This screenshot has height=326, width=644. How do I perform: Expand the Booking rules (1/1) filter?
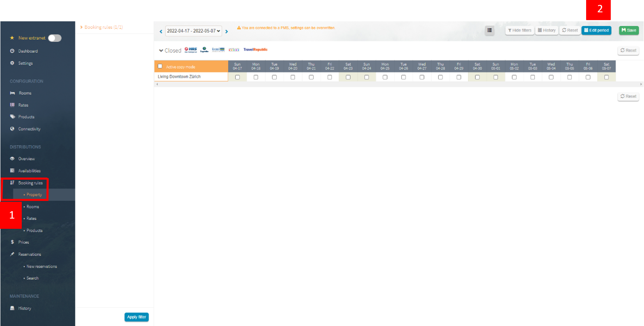101,27
